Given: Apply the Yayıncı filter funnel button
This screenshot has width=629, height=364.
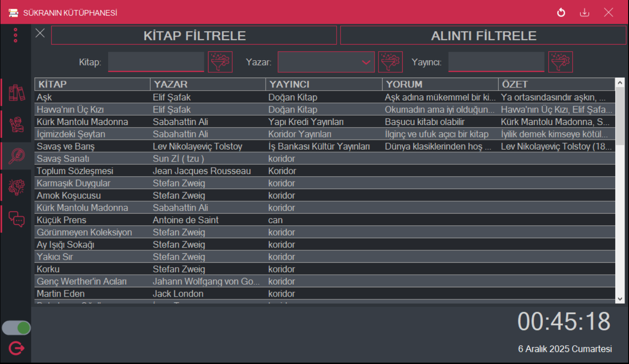Looking at the screenshot, I should [560, 62].
